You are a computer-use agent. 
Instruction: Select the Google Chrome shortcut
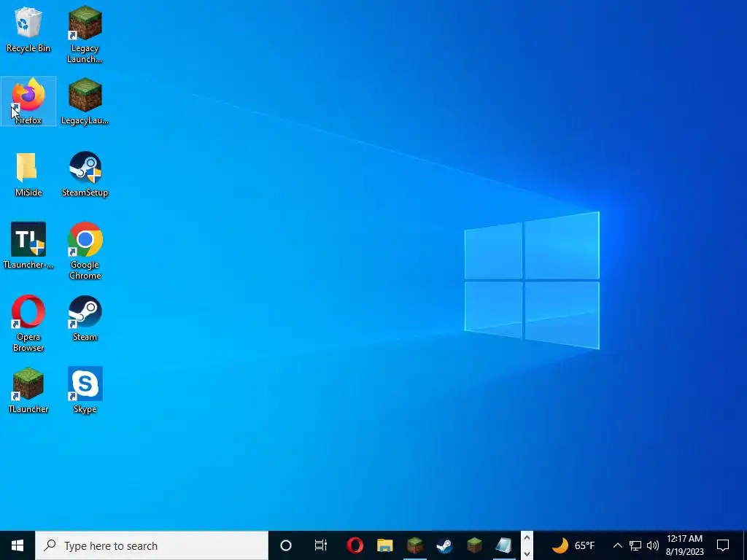(85, 251)
